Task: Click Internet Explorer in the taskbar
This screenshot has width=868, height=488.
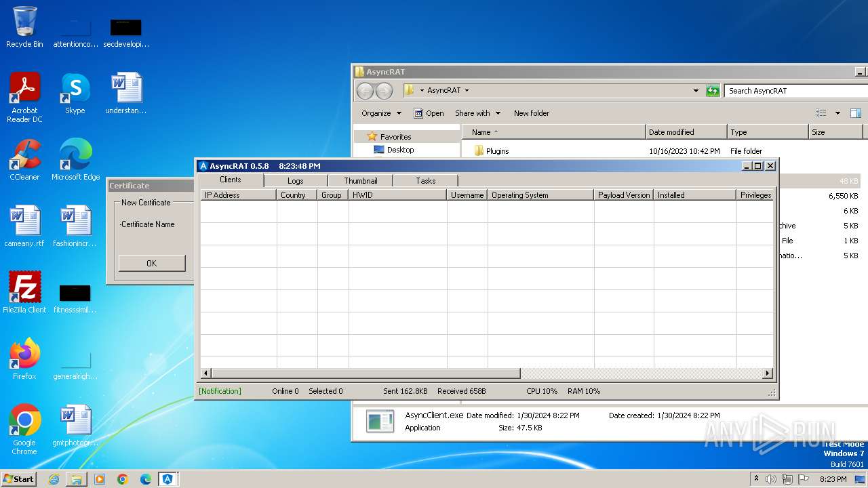Action: [x=54, y=479]
